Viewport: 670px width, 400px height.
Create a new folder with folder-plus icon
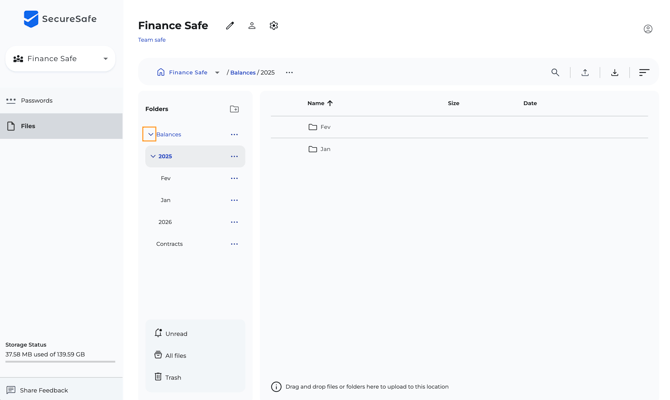coord(235,109)
